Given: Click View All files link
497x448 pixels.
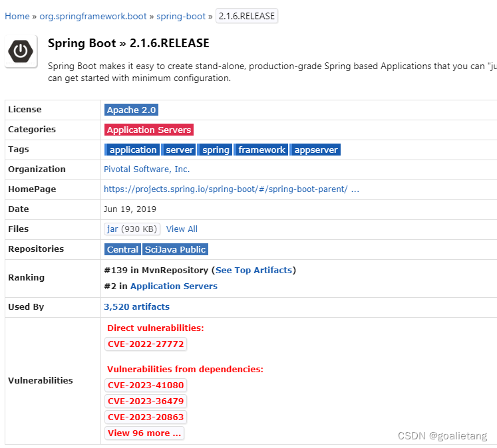Looking at the screenshot, I should (182, 229).
